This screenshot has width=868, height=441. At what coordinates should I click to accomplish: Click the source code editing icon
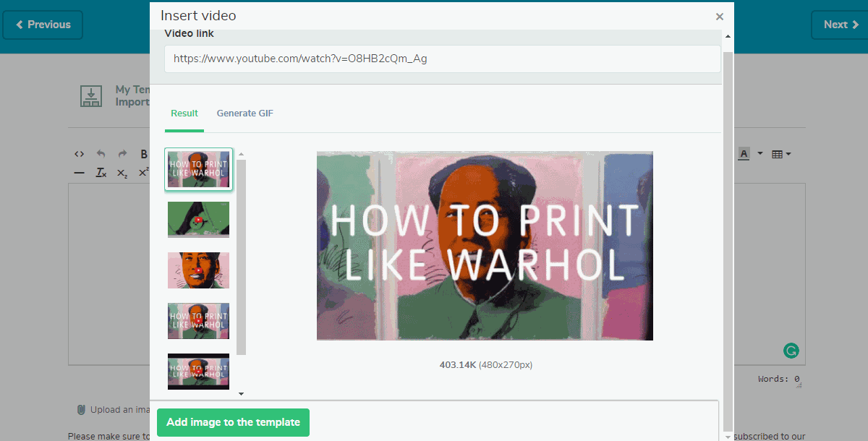tap(79, 153)
